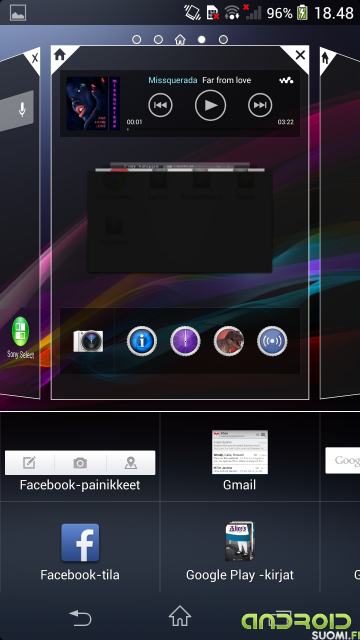
Task: Tap the battery charging icon
Action: 302,13
